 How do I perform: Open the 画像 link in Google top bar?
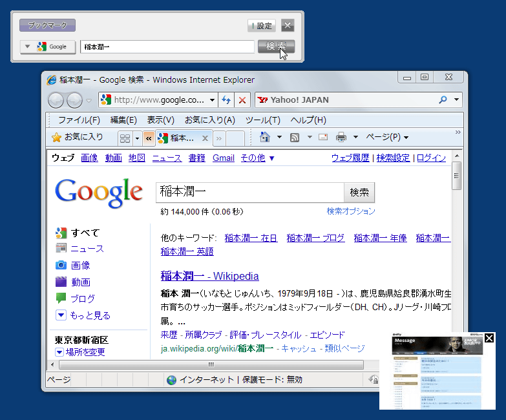tap(89, 158)
